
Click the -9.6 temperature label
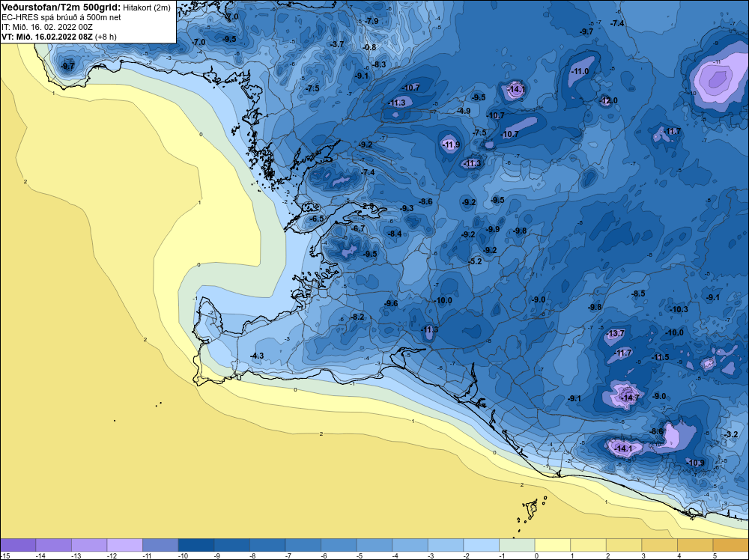click(x=391, y=303)
